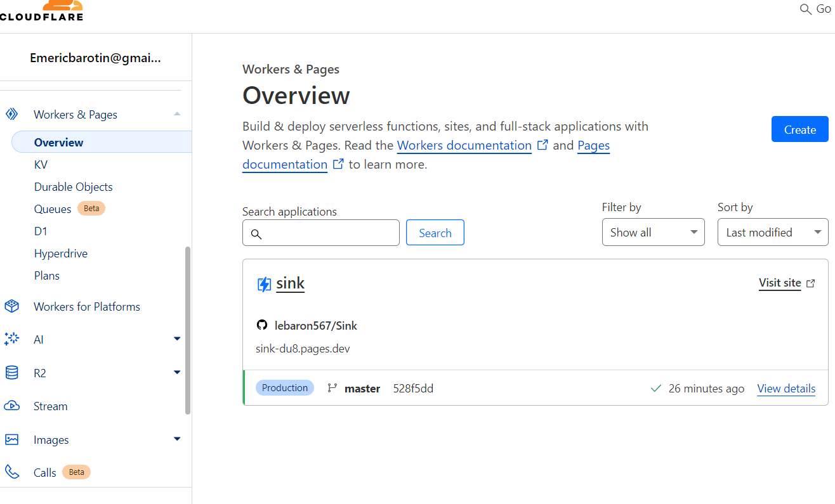This screenshot has width=835, height=504.
Task: Open D1 in the sidebar
Action: pos(41,231)
